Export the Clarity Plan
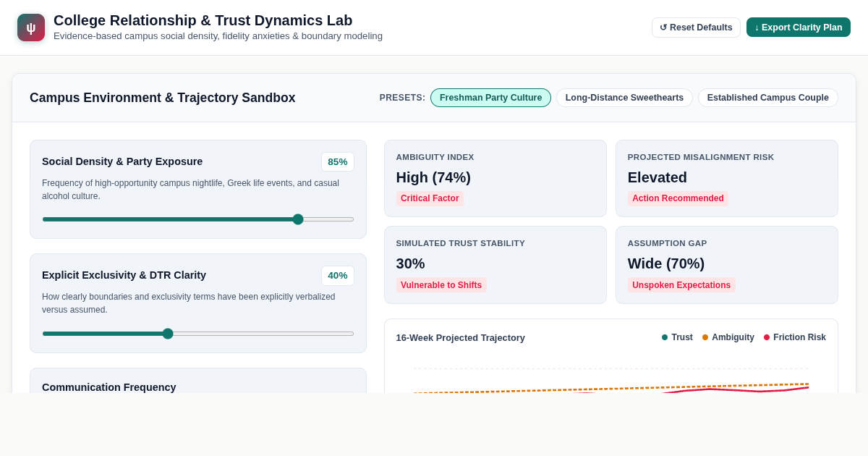Image resolution: width=868 pixels, height=456 pixels. (x=799, y=28)
